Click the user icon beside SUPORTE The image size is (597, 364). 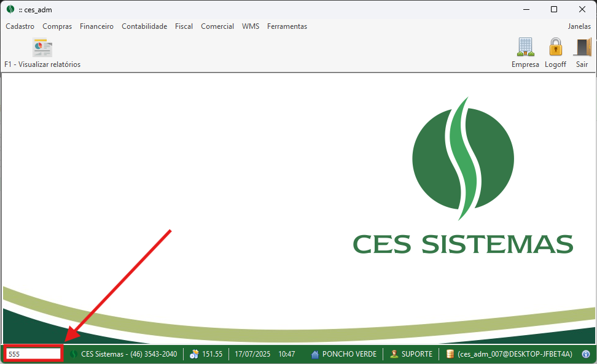(x=394, y=354)
